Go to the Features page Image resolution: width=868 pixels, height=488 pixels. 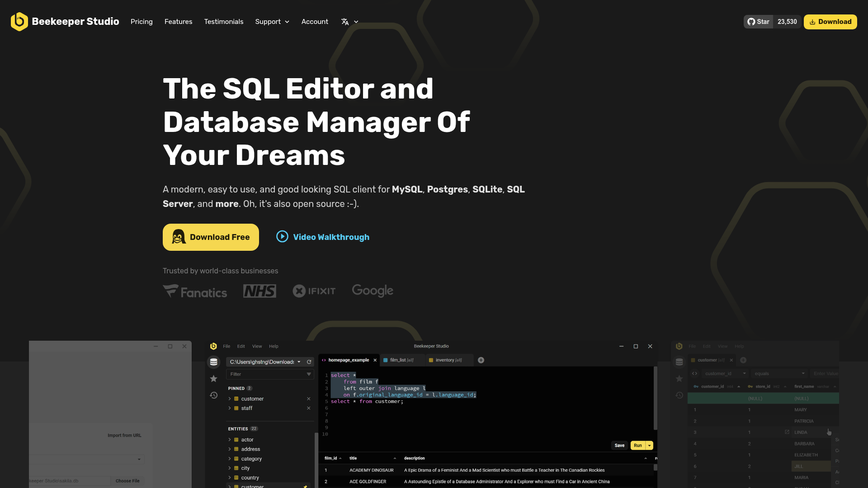[x=178, y=22]
